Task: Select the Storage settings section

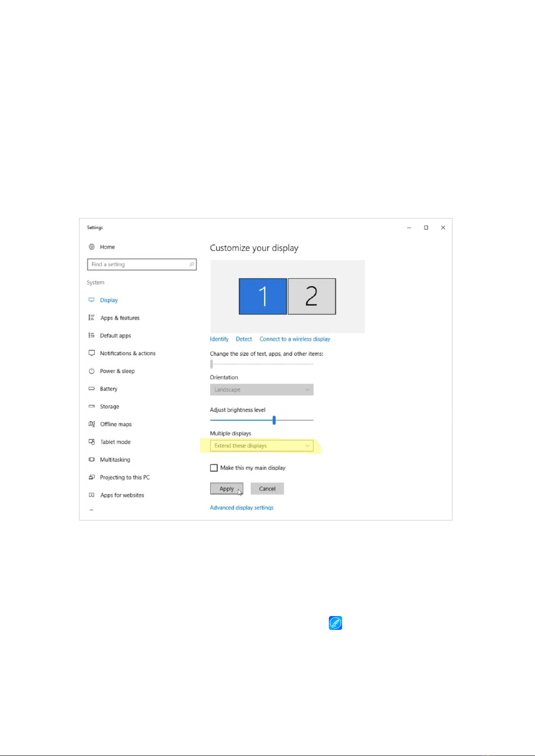Action: (x=110, y=406)
